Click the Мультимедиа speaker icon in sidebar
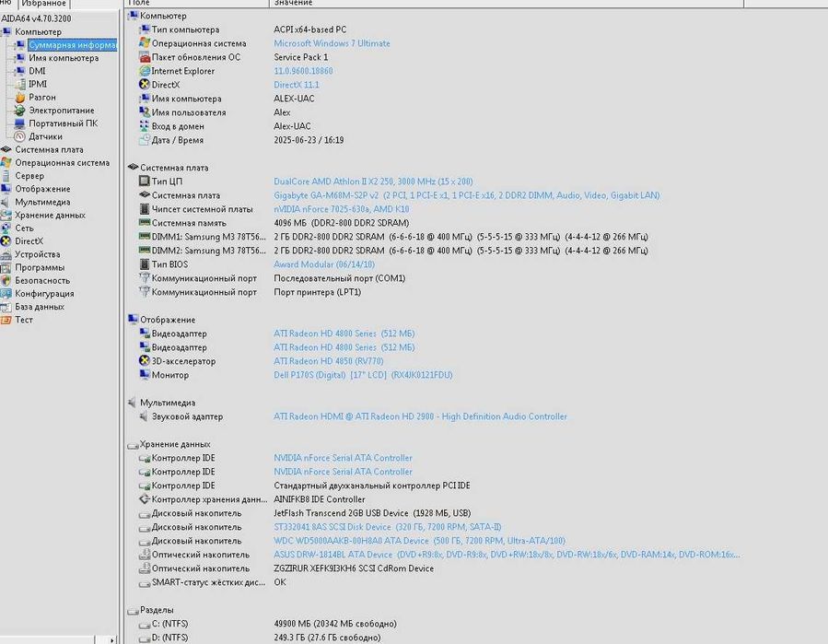828x644 pixels. point(6,202)
